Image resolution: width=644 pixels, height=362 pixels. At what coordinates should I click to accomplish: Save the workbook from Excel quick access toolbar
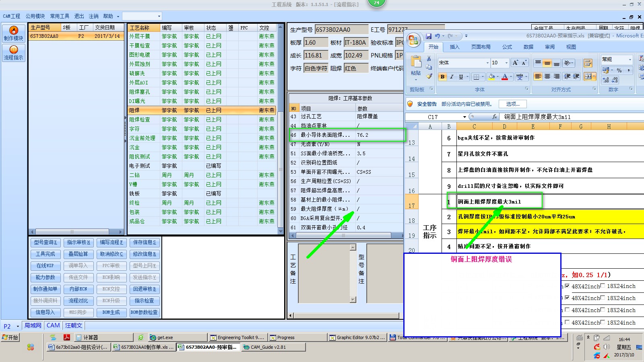click(428, 36)
